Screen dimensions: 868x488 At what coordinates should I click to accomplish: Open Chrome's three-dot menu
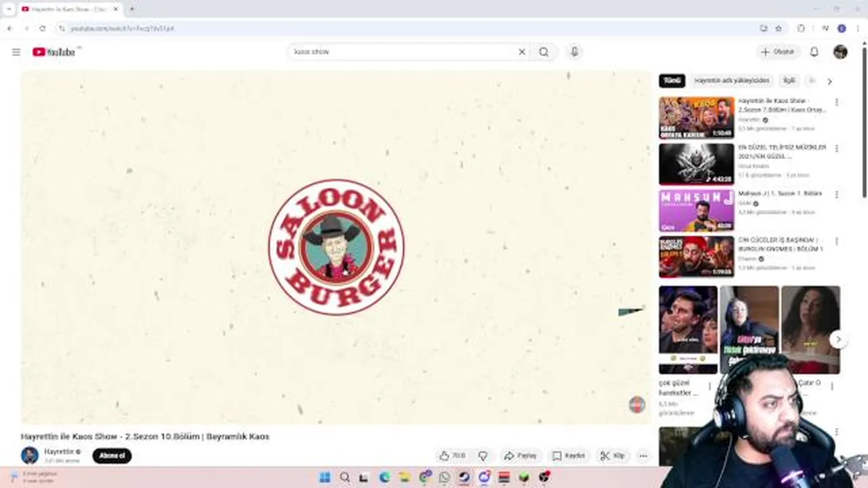coord(858,28)
